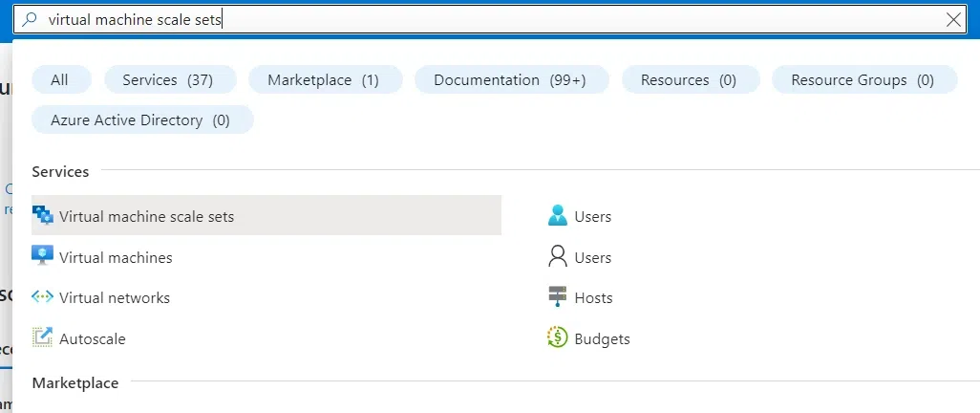Filter results by Services (37)

(167, 80)
